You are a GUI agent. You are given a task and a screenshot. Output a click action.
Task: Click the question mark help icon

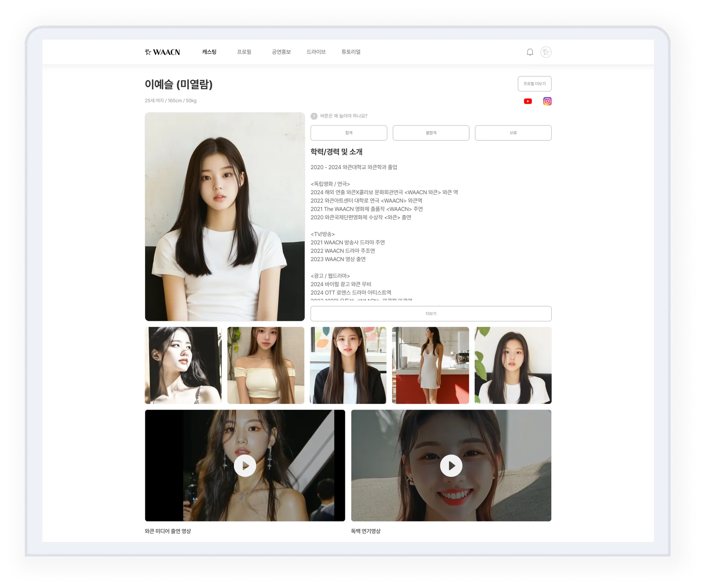tap(314, 116)
